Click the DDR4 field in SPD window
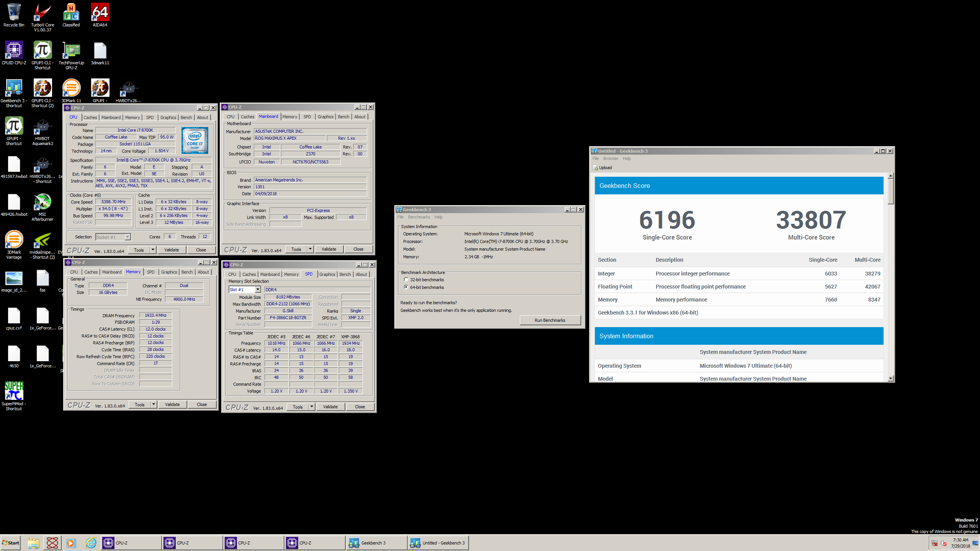The image size is (980, 551). pos(317,290)
